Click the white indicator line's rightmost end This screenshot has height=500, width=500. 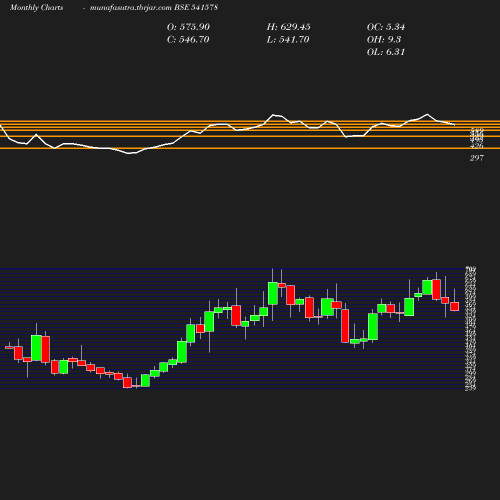pyautogui.click(x=454, y=125)
